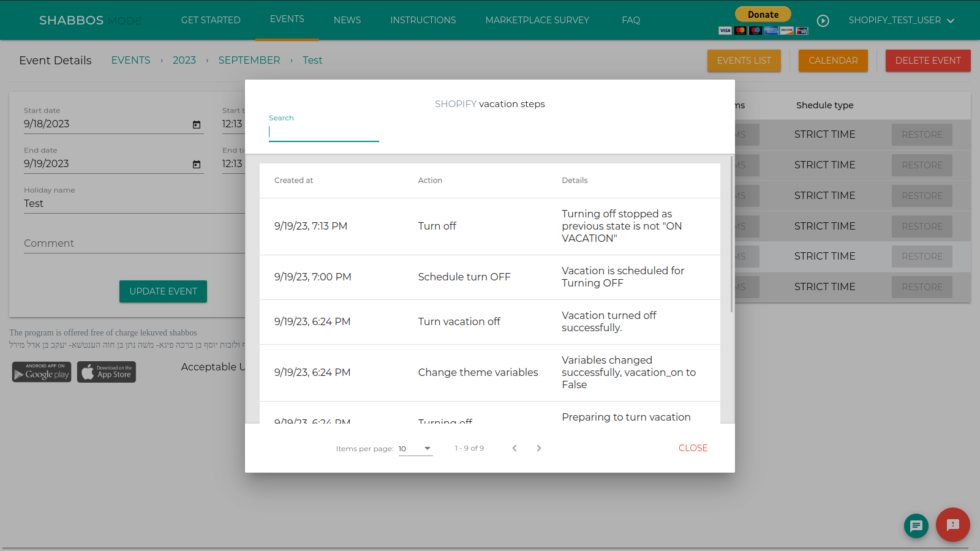
Task: Open the chat message bubble button
Action: coord(916,525)
